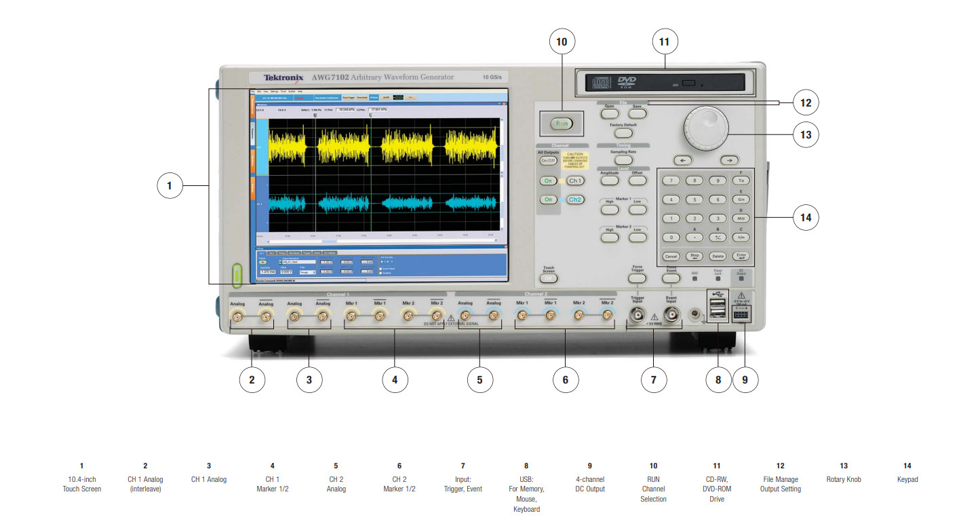Tap the plus/minus sign key labeled B

coord(718,238)
